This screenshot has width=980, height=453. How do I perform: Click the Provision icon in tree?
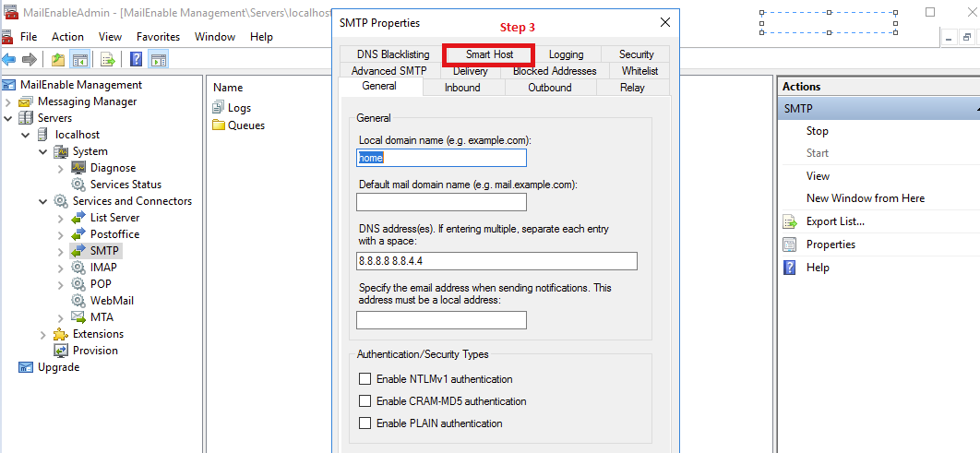coord(61,351)
